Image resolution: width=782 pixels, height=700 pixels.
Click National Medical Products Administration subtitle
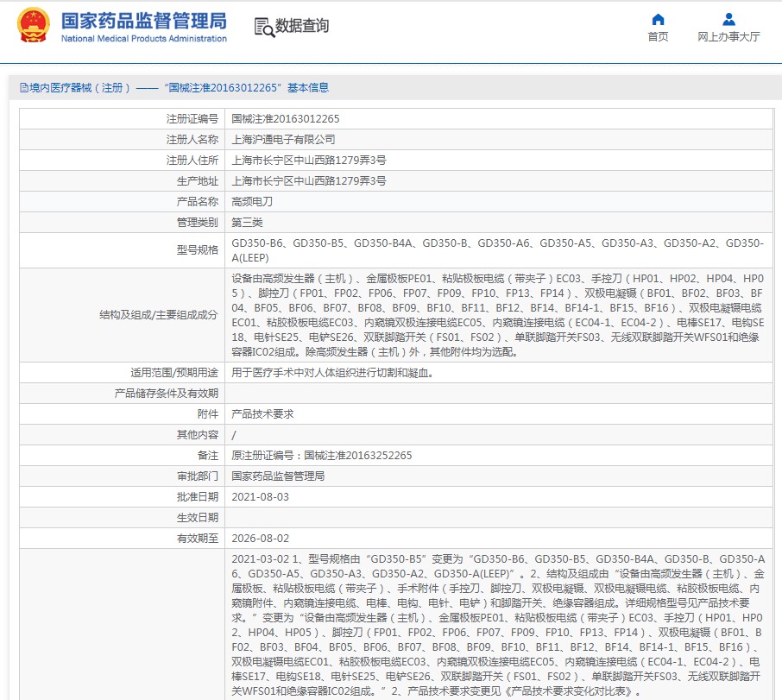[x=143, y=38]
